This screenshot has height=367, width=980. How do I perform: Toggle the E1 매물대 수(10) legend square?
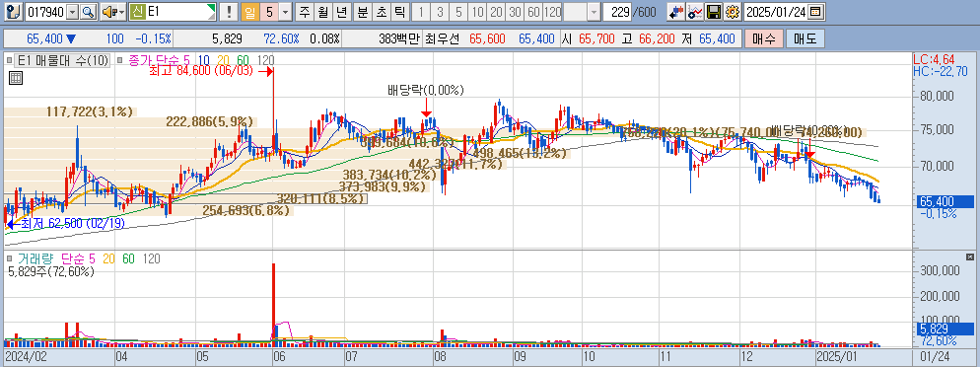(x=9, y=60)
